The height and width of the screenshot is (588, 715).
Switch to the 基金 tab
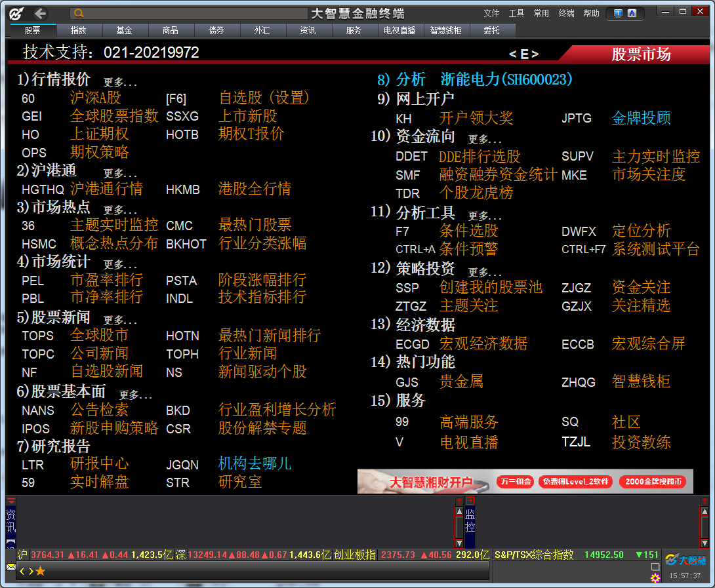(124, 30)
